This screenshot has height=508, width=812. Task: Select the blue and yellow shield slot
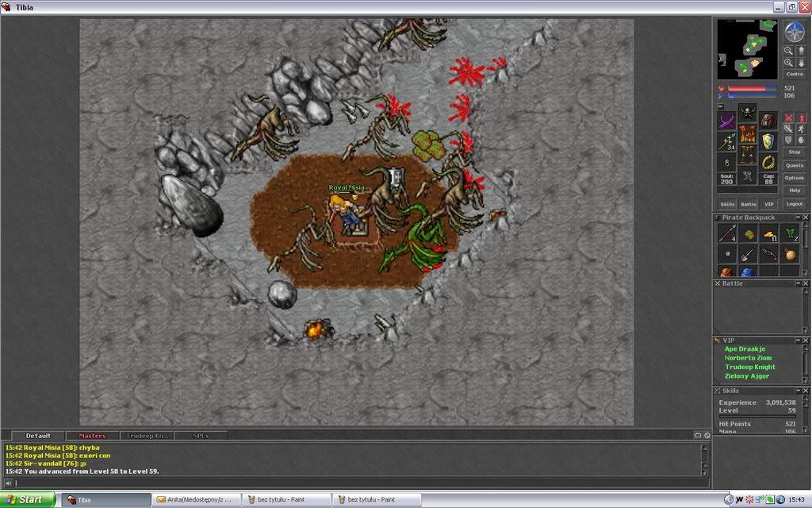coord(768,142)
